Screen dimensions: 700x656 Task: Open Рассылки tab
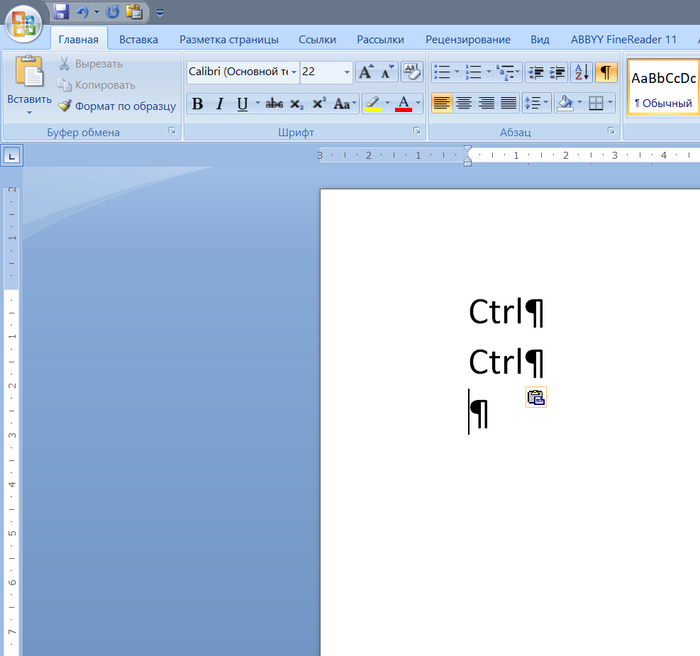pyautogui.click(x=380, y=39)
